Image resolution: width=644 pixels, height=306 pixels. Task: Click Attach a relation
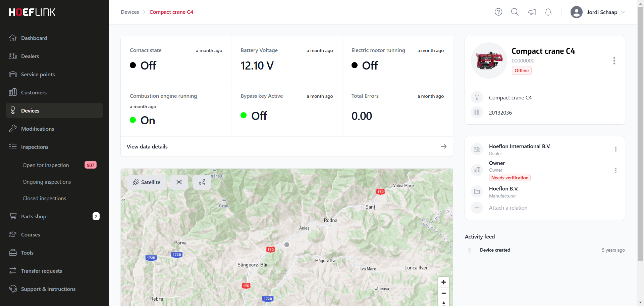pyautogui.click(x=508, y=208)
